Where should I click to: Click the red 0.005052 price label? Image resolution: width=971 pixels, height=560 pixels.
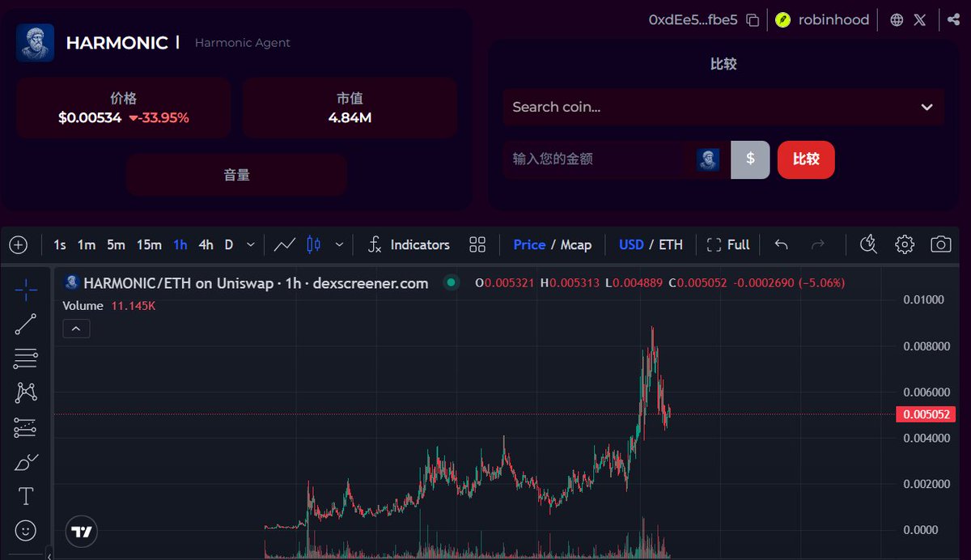click(926, 414)
